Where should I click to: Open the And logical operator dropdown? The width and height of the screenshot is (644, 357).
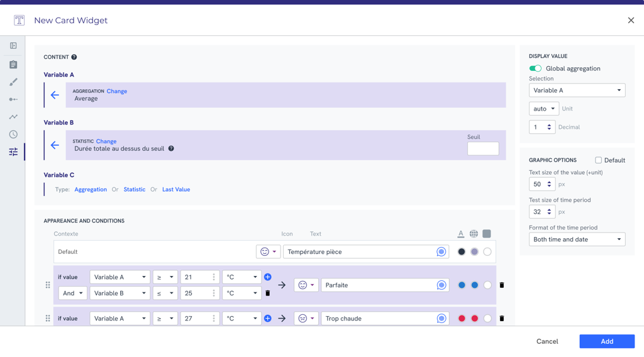coord(72,293)
